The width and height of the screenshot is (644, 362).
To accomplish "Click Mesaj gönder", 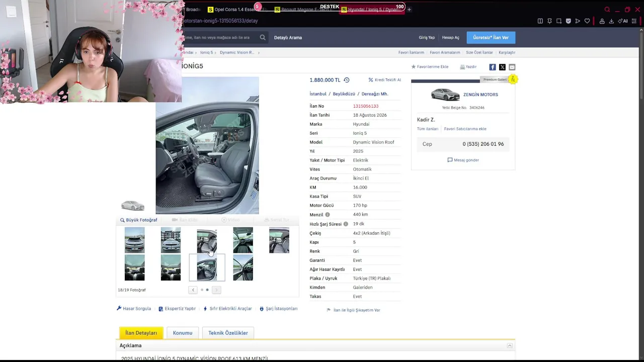I will (463, 160).
